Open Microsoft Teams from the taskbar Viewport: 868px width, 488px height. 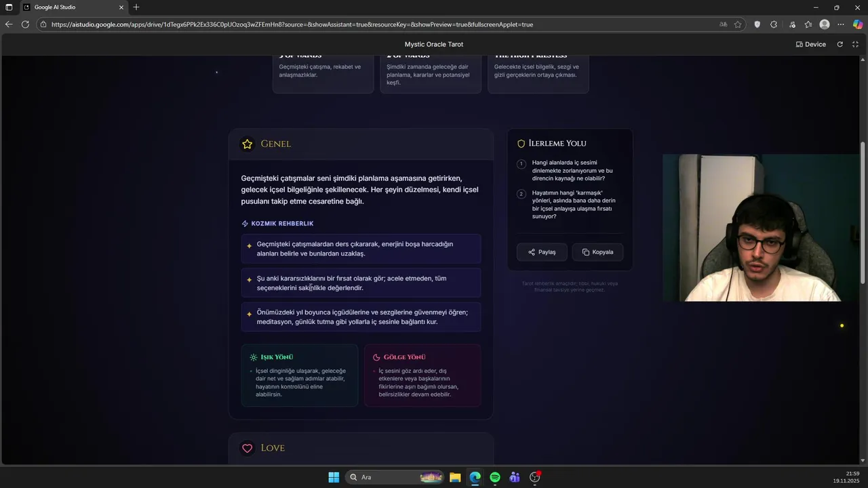point(515,477)
